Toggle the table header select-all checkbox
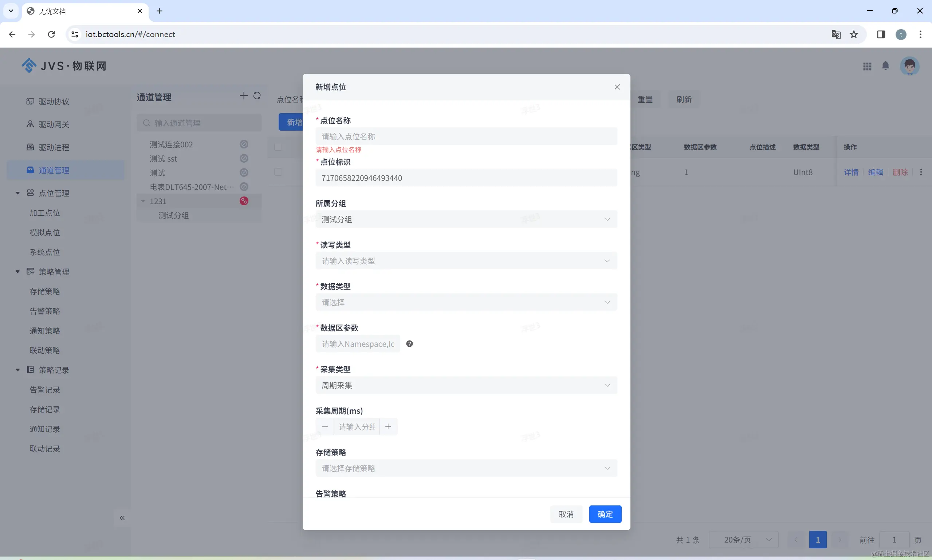 (278, 147)
